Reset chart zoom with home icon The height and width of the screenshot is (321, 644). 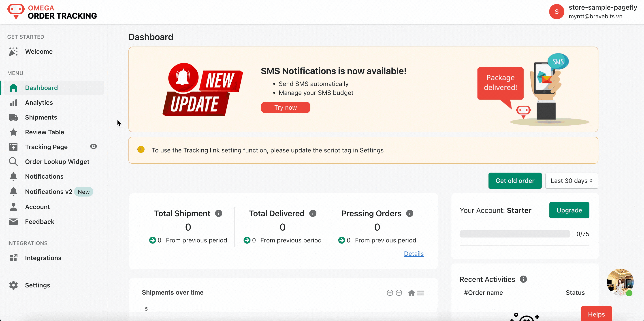pyautogui.click(x=411, y=293)
